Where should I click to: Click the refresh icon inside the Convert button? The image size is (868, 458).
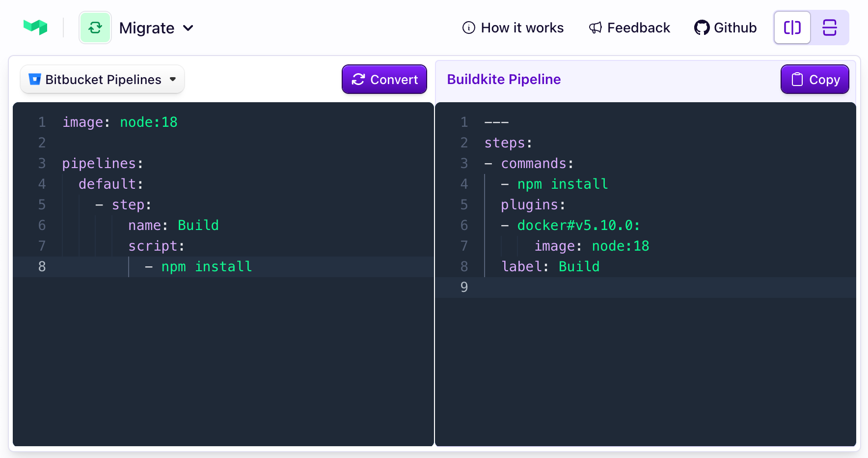click(358, 79)
